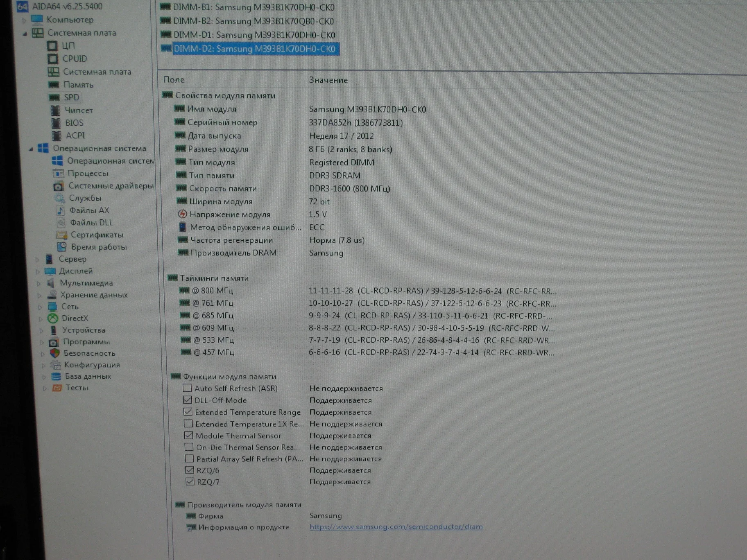This screenshot has width=747, height=560.
Task: Click the CPUID chip icon
Action: coord(53,59)
